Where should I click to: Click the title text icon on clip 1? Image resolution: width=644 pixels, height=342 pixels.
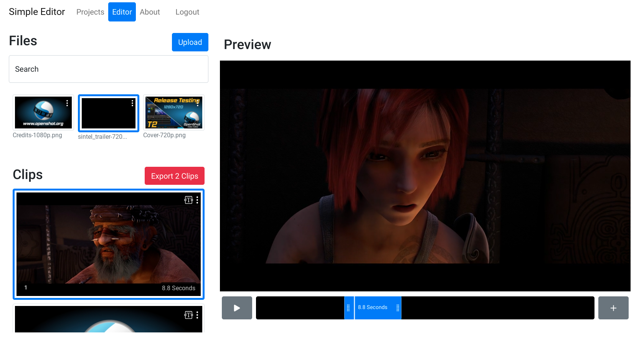tap(188, 200)
